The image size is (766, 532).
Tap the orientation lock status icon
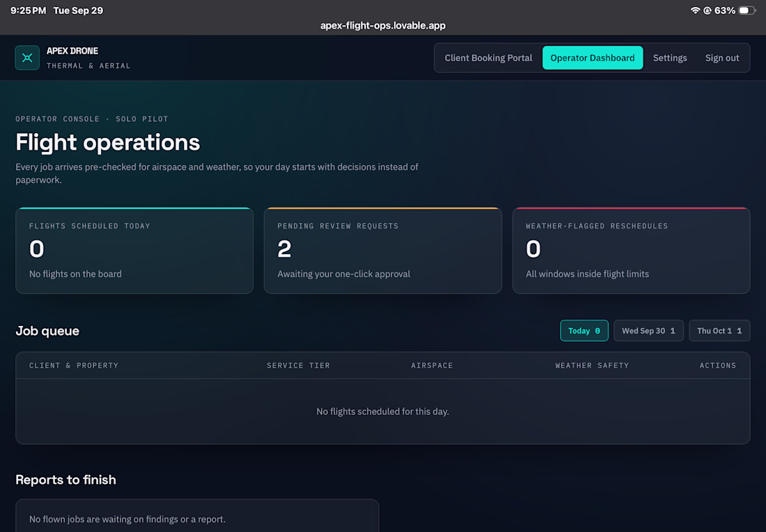point(707,10)
